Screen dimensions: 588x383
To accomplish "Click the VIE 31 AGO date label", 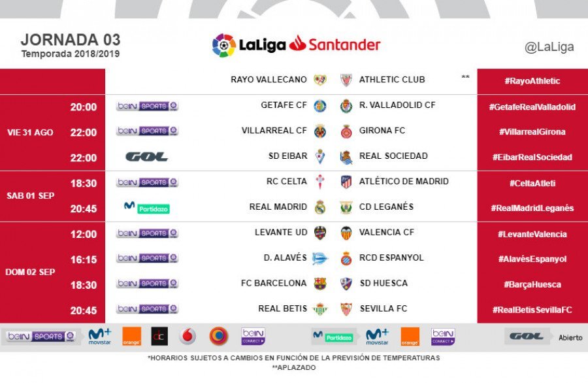I will pyautogui.click(x=30, y=133).
